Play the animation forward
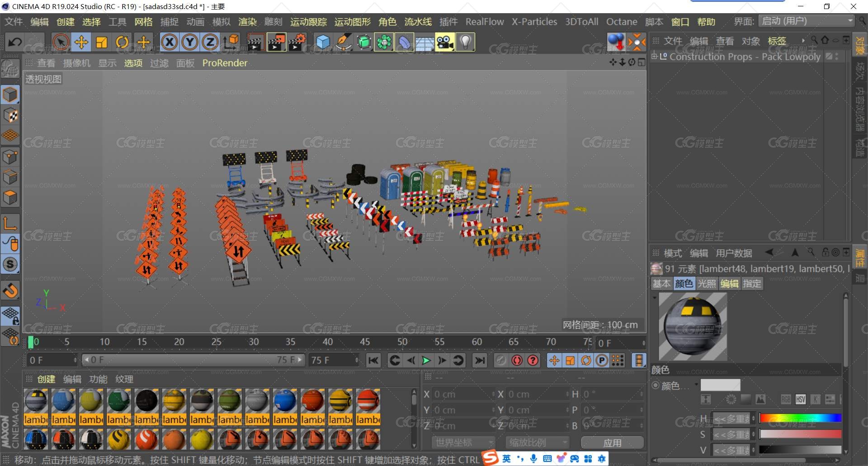This screenshot has height=466, width=868. 426,360
